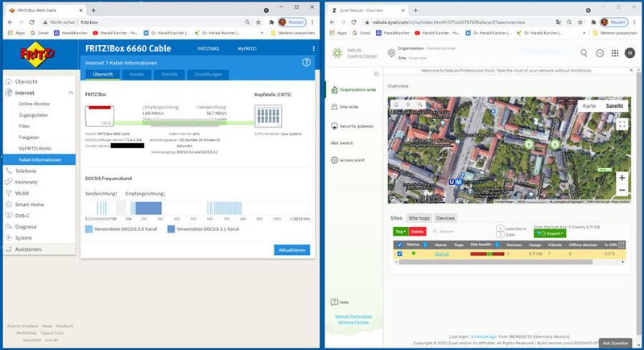
Task: Open the Munich site link
Action: (442, 254)
